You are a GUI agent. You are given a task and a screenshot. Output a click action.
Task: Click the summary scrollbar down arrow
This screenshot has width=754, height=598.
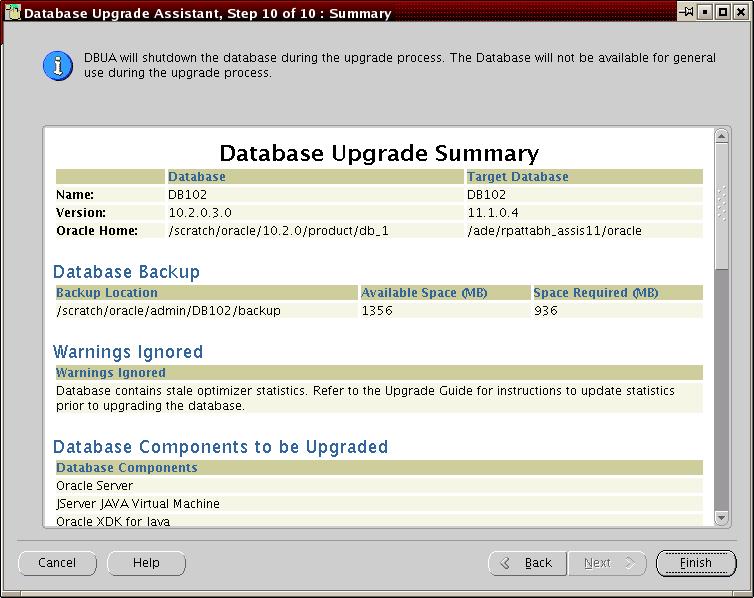pyautogui.click(x=722, y=517)
